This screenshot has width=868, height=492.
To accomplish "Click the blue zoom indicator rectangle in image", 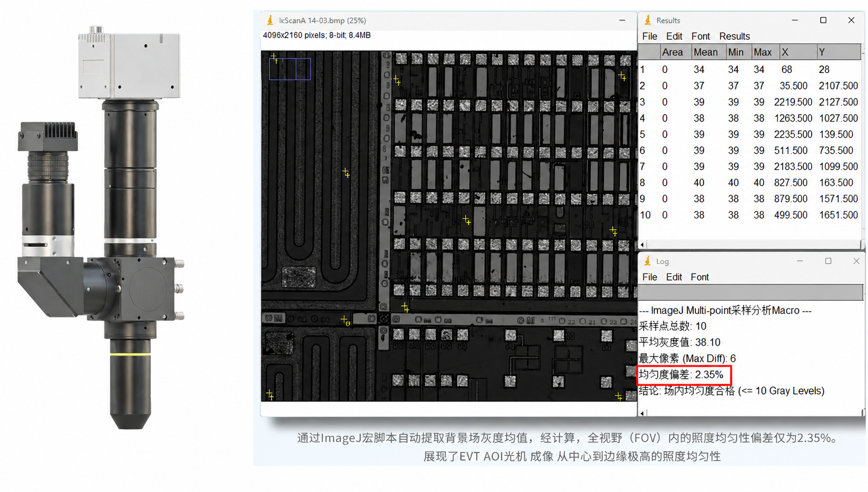I will [290, 69].
